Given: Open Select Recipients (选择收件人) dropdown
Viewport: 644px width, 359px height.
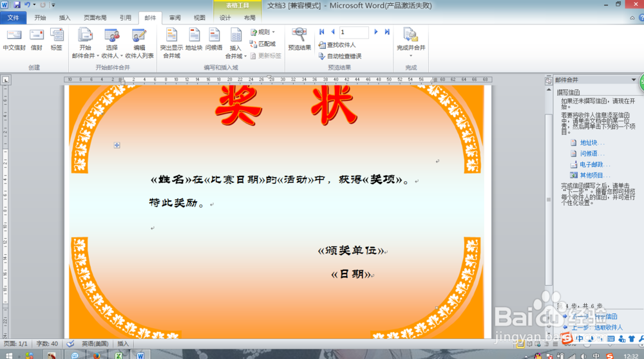Looking at the screenshot, I should tap(111, 44).
